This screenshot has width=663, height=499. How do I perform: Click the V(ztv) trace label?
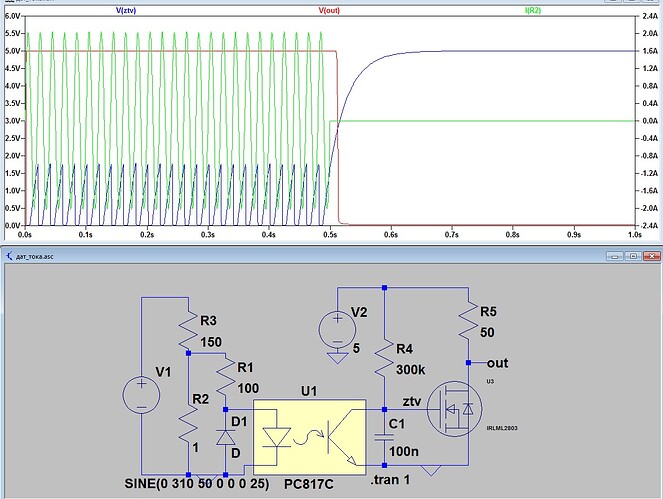click(x=126, y=10)
